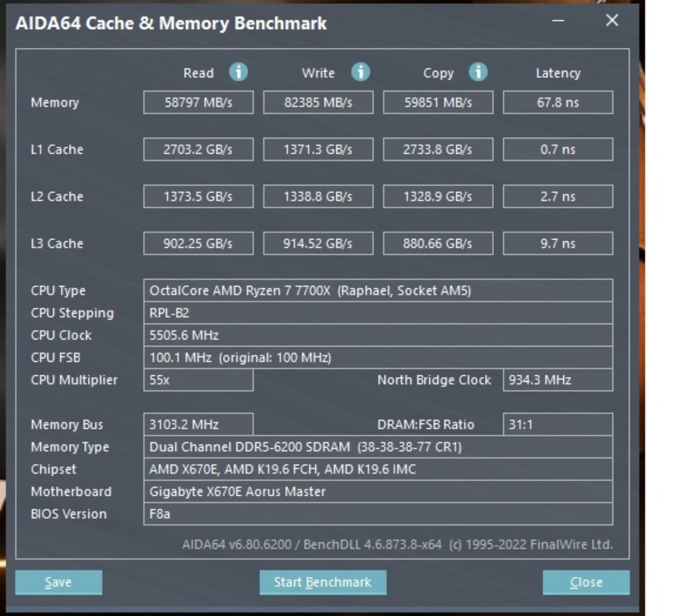Select L1 Cache write 1371.3 GB/s

tap(318, 149)
